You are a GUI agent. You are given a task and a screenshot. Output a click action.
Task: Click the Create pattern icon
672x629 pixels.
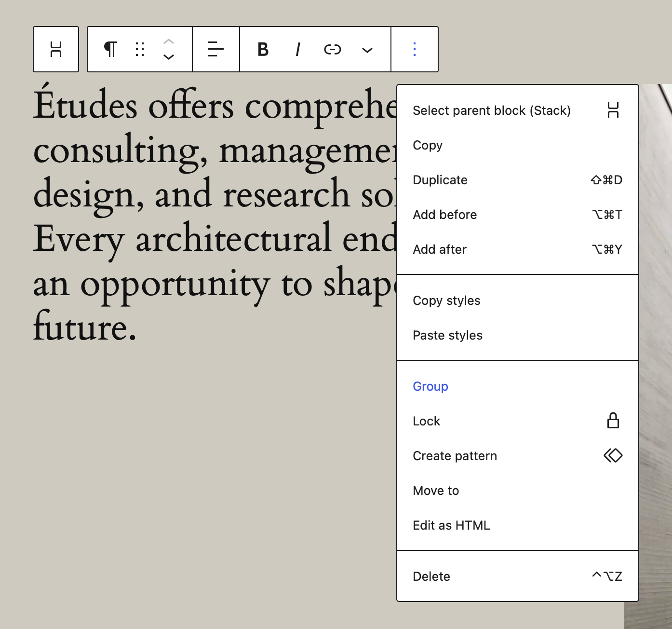tap(613, 455)
